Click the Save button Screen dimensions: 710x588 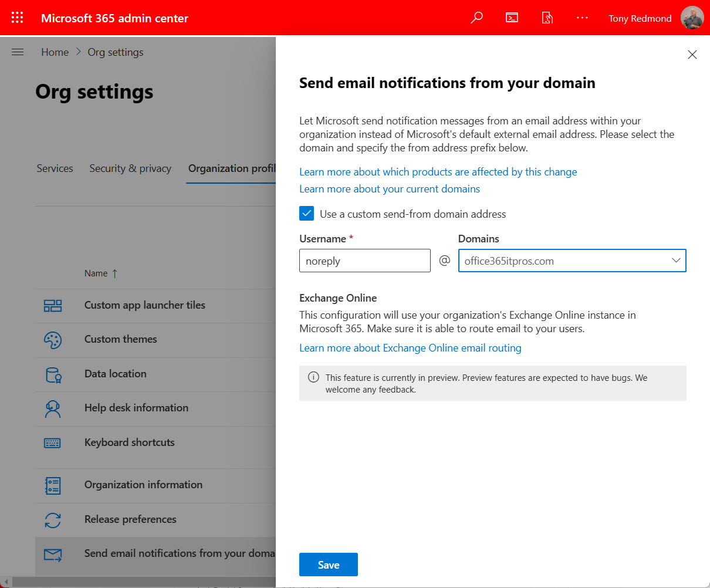(329, 565)
